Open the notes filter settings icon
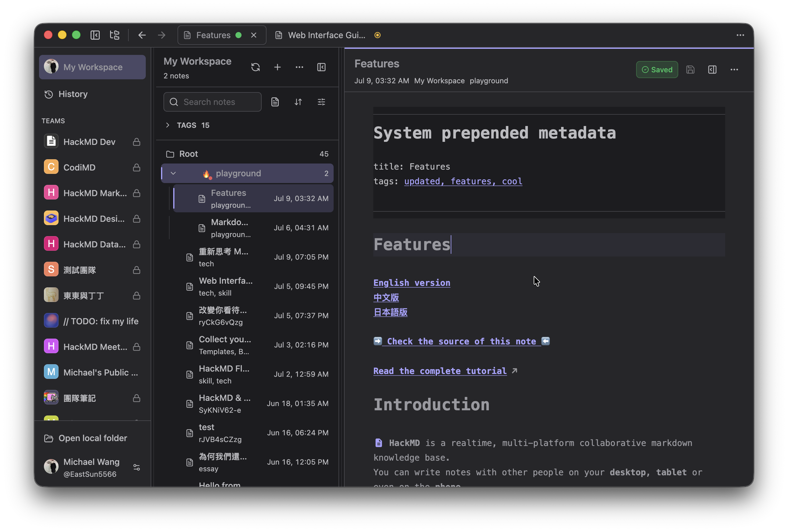Viewport: 788px width, 532px height. 321,102
